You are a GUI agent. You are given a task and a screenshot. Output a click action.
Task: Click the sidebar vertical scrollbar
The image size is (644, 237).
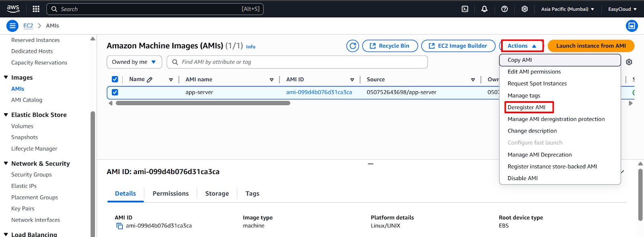tap(93, 173)
